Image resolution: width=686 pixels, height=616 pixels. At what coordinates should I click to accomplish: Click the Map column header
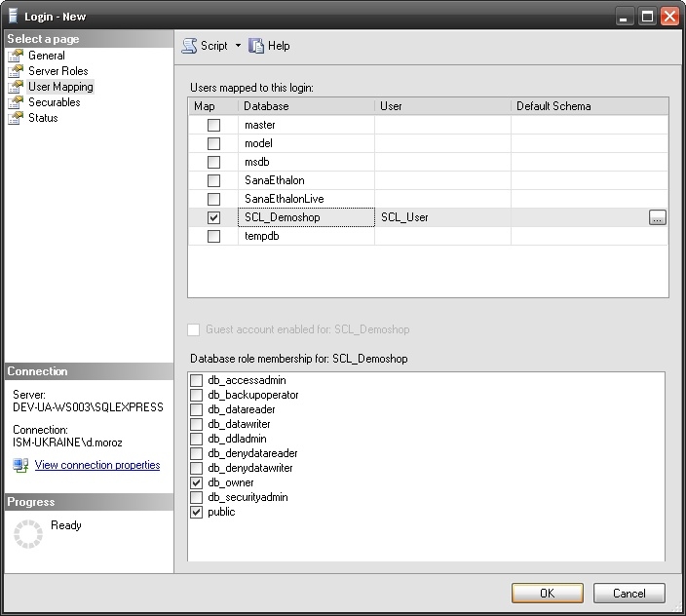(213, 106)
